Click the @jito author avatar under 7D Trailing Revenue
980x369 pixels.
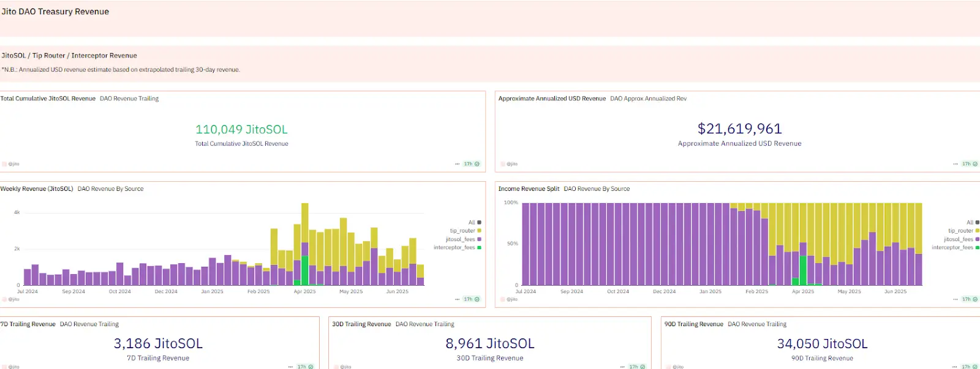4,367
